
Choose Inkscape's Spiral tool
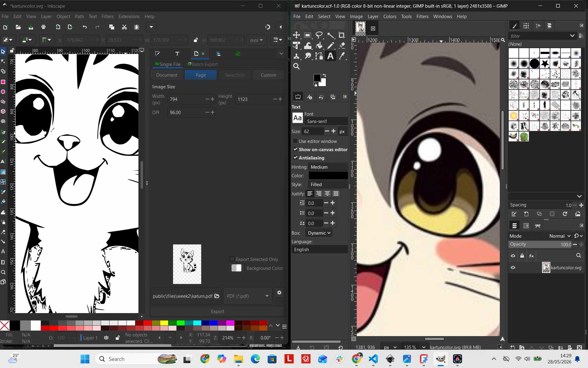[x=3, y=121]
